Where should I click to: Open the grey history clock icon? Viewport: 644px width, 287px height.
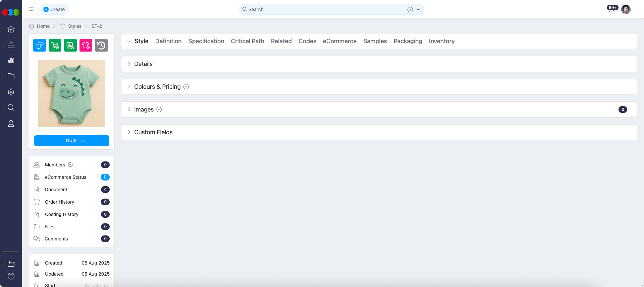coord(101,45)
